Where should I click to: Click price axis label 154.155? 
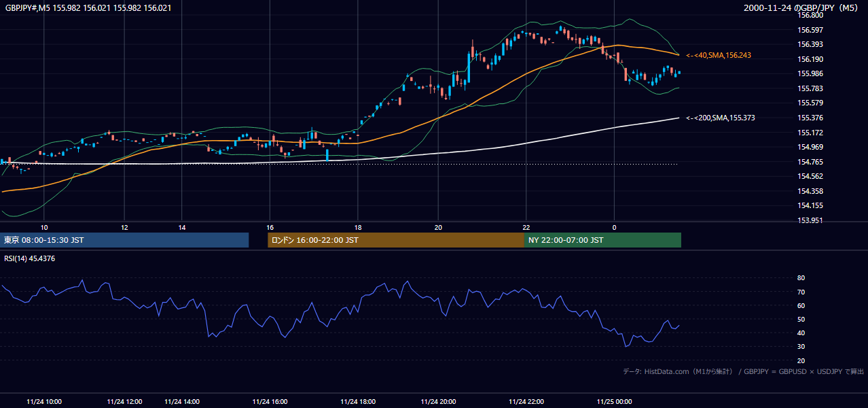pyautogui.click(x=810, y=205)
